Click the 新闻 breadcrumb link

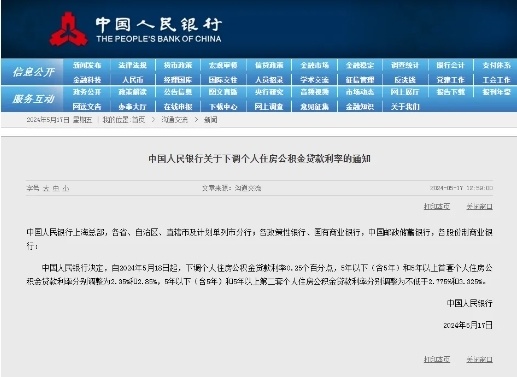coord(211,120)
